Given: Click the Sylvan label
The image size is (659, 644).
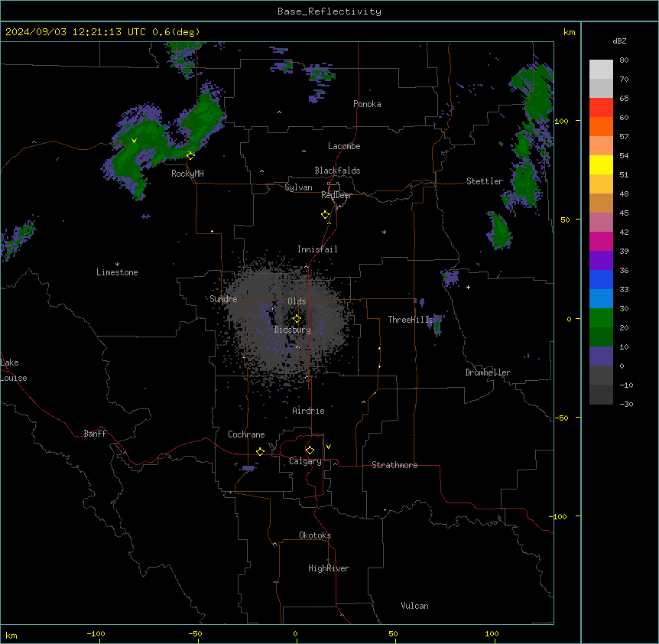Looking at the screenshot, I should click(298, 187).
